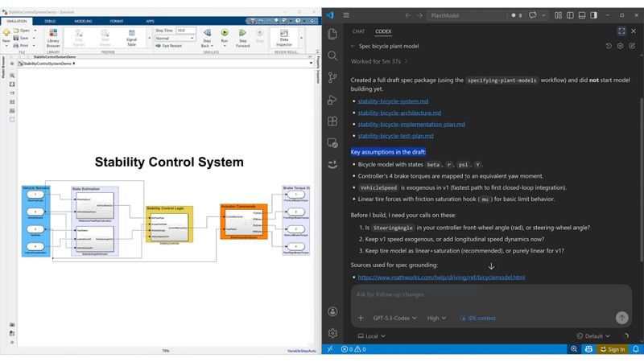Viewport: 644px width, 362px height.
Task: Click Step Back in Simulink toolstrip
Action: [207, 38]
